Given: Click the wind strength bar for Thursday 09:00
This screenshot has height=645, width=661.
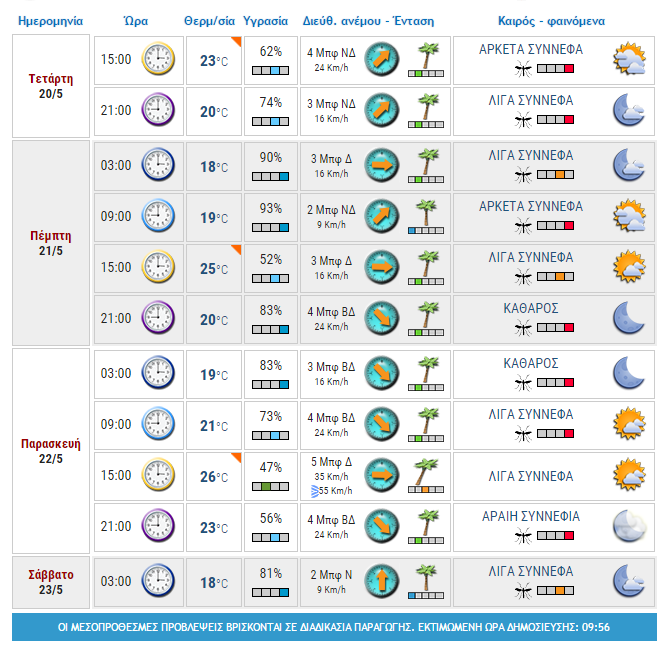Looking at the screenshot, I should (426, 231).
